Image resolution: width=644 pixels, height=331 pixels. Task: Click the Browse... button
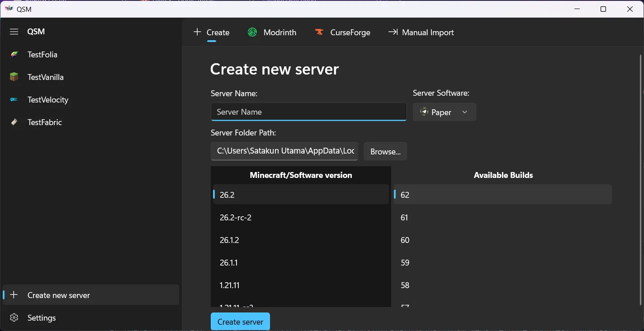tap(385, 152)
